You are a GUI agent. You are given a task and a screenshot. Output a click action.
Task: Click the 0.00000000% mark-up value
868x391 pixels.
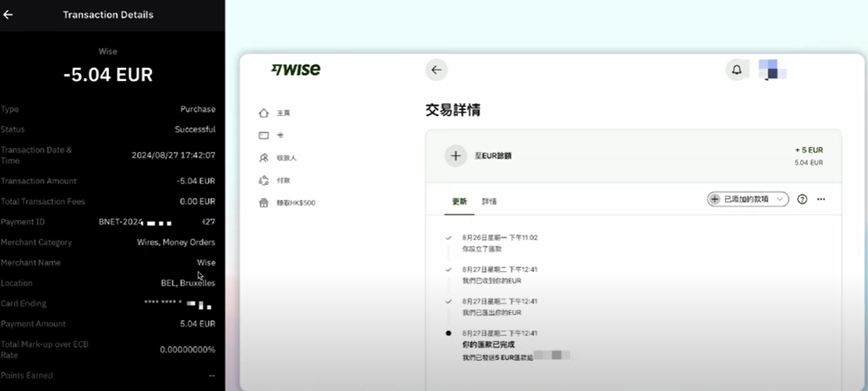point(188,349)
